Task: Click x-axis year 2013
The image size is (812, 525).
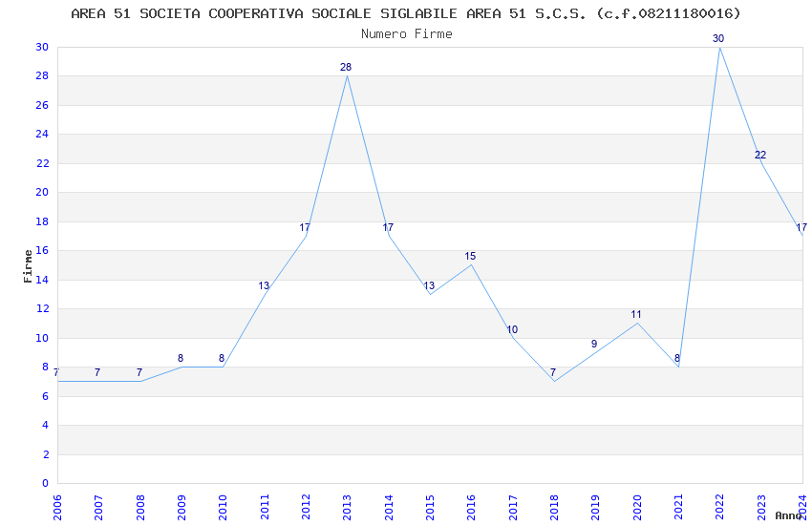Action: 348,507
